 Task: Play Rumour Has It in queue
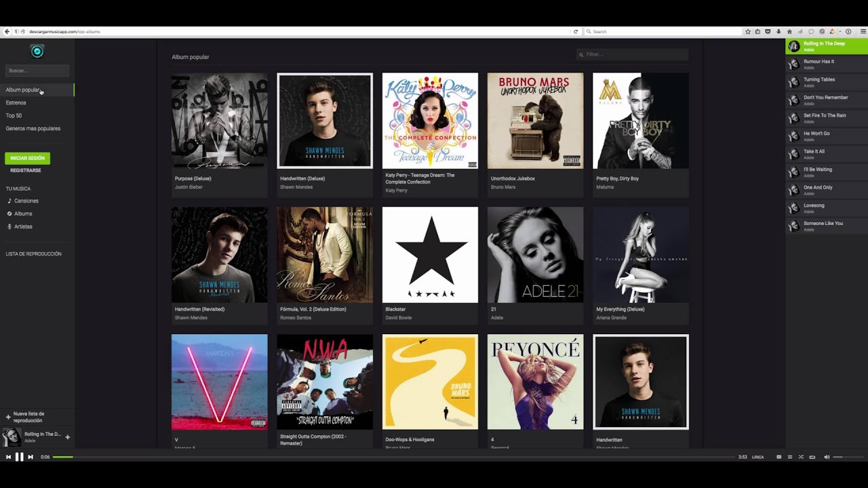pyautogui.click(x=827, y=64)
